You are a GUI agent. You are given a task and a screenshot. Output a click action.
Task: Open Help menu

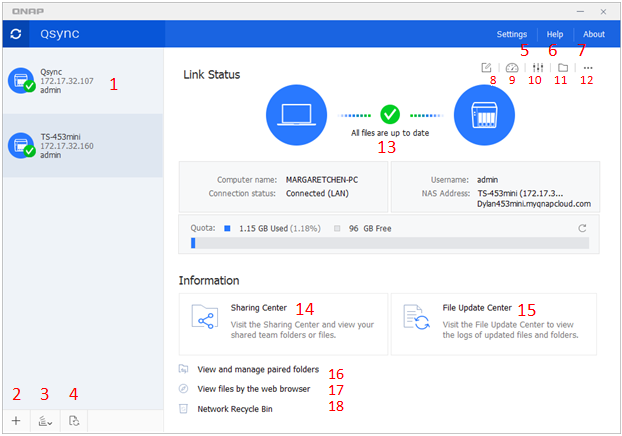click(x=555, y=34)
